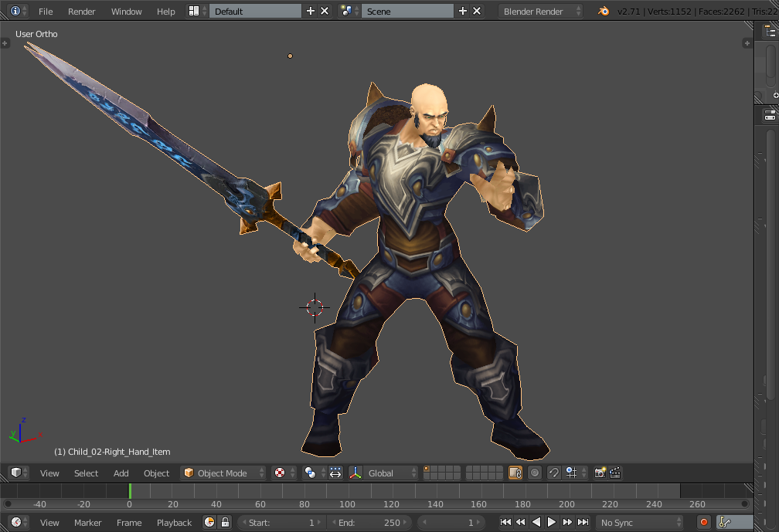Click the End frame field showing 250

point(369,522)
